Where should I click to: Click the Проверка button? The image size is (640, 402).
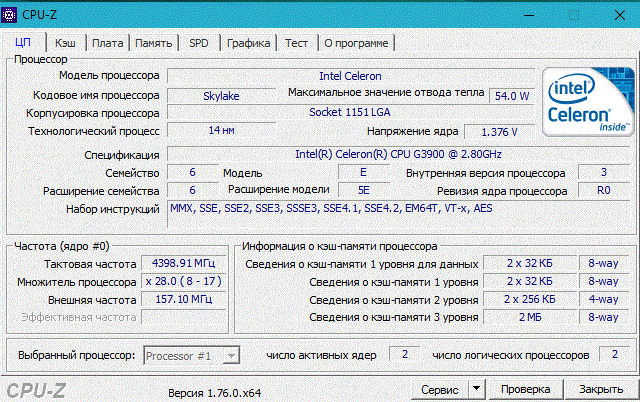coord(525,389)
